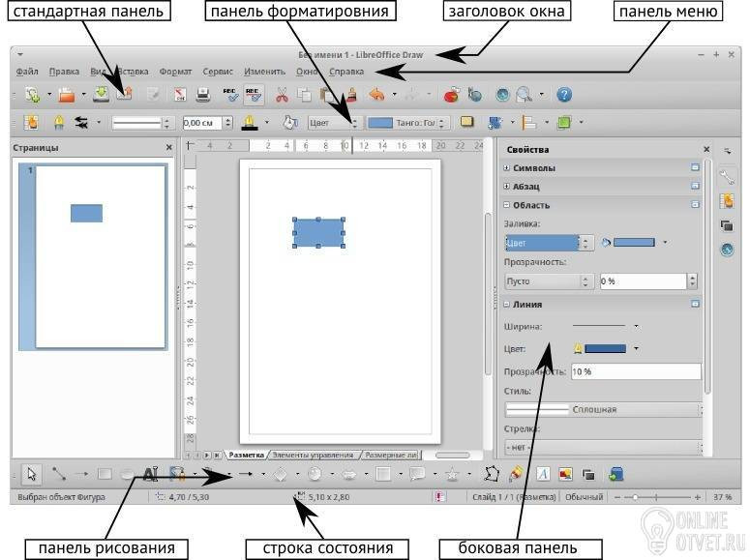Paste using the clipboard icon

click(328, 95)
